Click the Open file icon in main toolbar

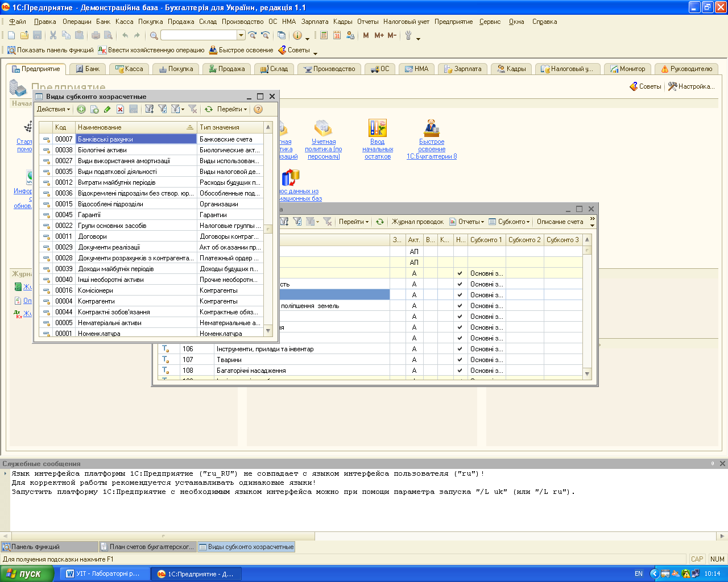point(24,35)
